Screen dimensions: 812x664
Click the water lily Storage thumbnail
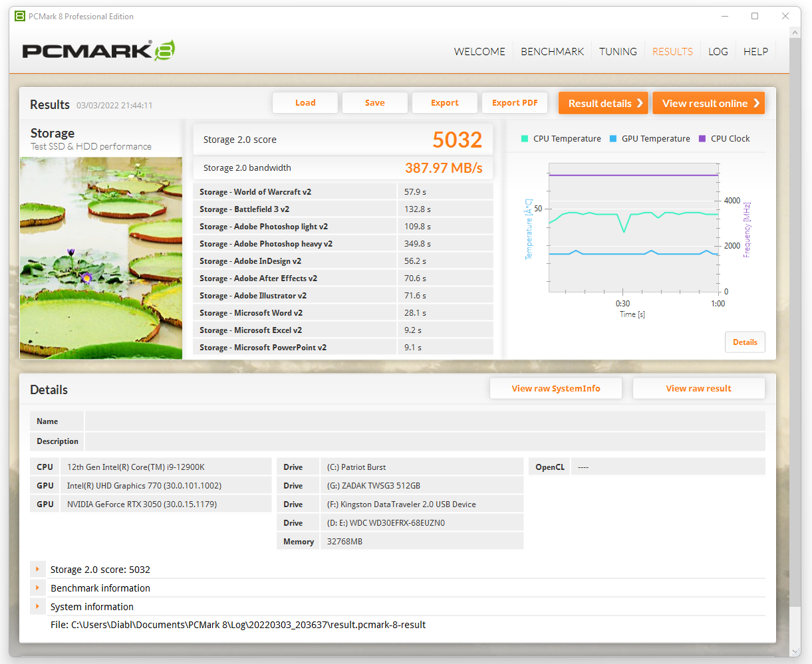tap(101, 259)
